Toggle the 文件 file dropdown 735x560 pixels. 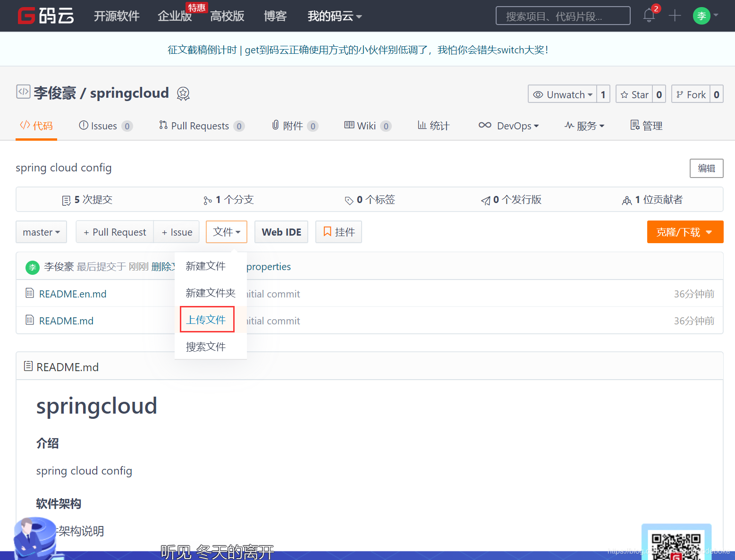(227, 232)
